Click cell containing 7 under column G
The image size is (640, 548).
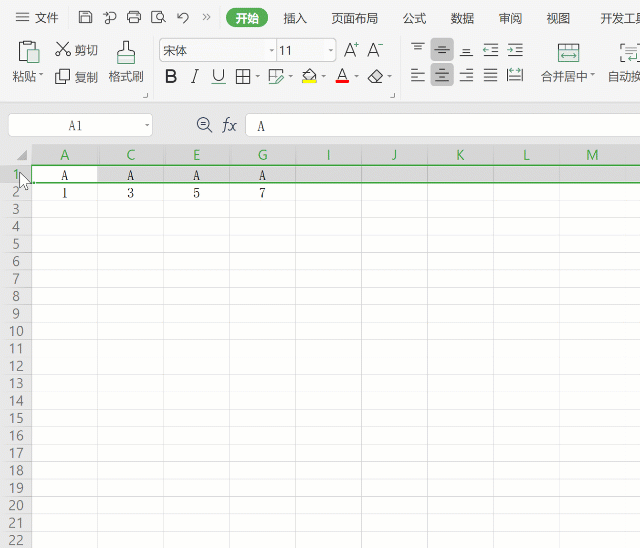point(262,192)
